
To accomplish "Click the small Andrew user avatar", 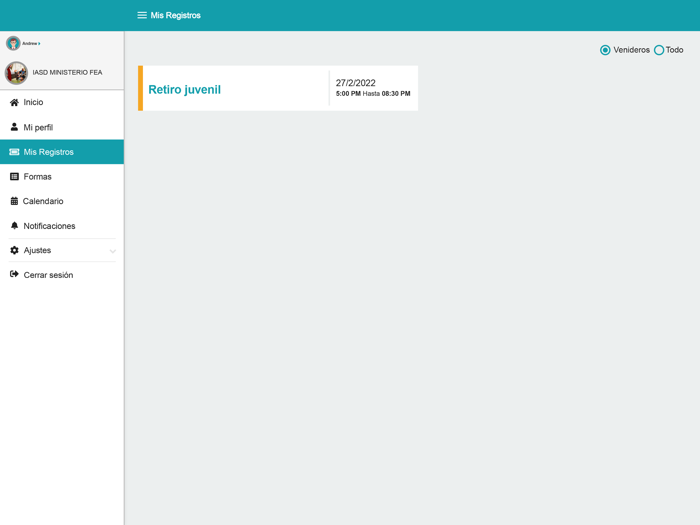I will point(13,43).
